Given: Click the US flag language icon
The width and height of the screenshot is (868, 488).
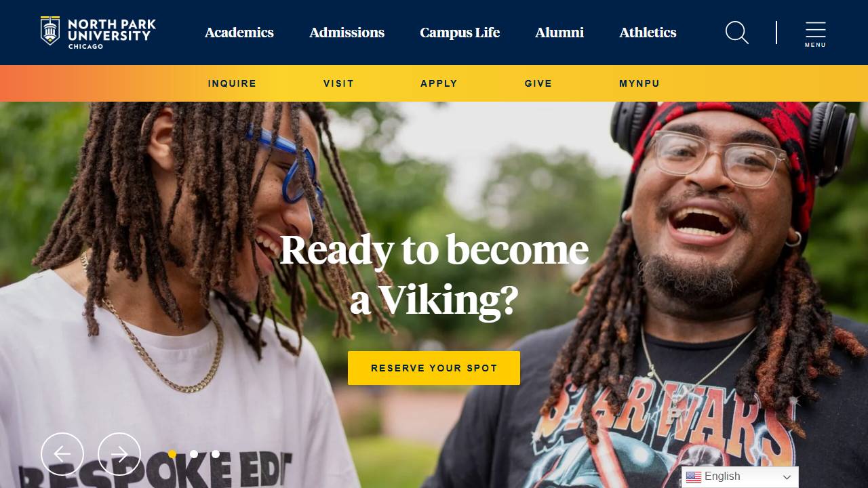Looking at the screenshot, I should point(693,477).
